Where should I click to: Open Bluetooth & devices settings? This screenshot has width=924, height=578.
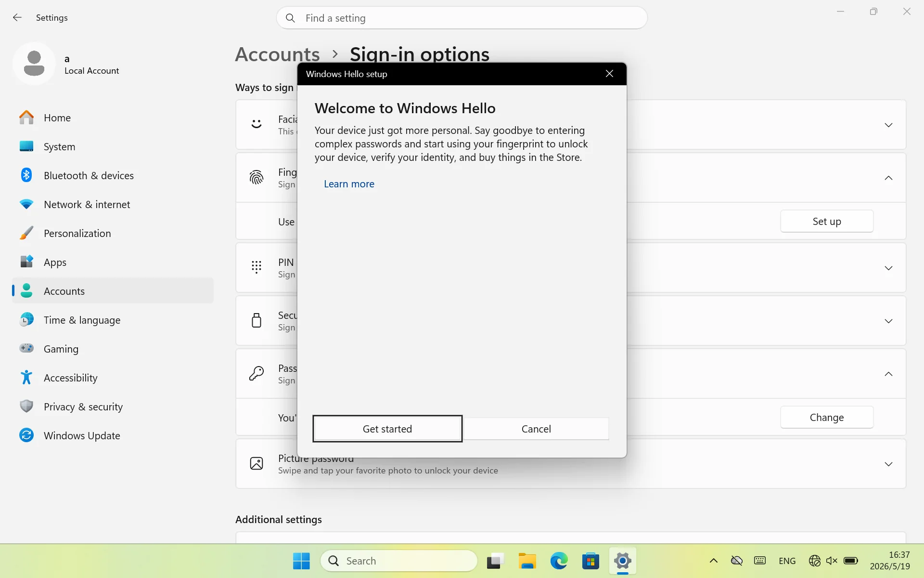tap(113, 175)
